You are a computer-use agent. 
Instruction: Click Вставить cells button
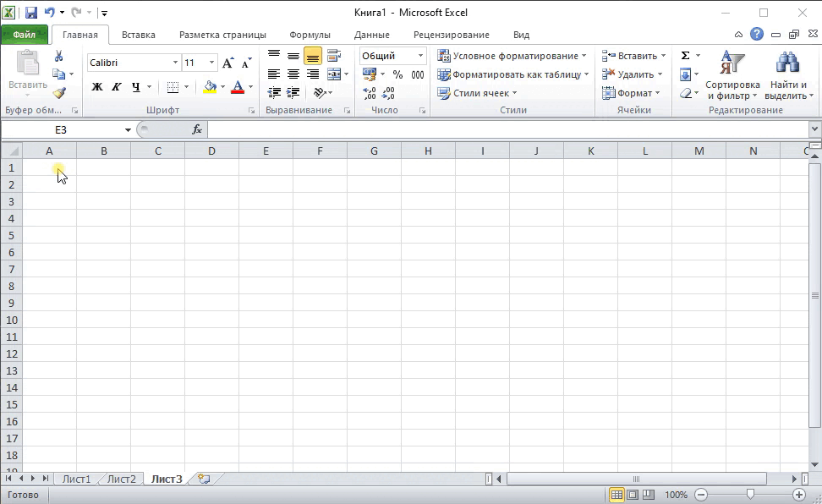(x=633, y=56)
